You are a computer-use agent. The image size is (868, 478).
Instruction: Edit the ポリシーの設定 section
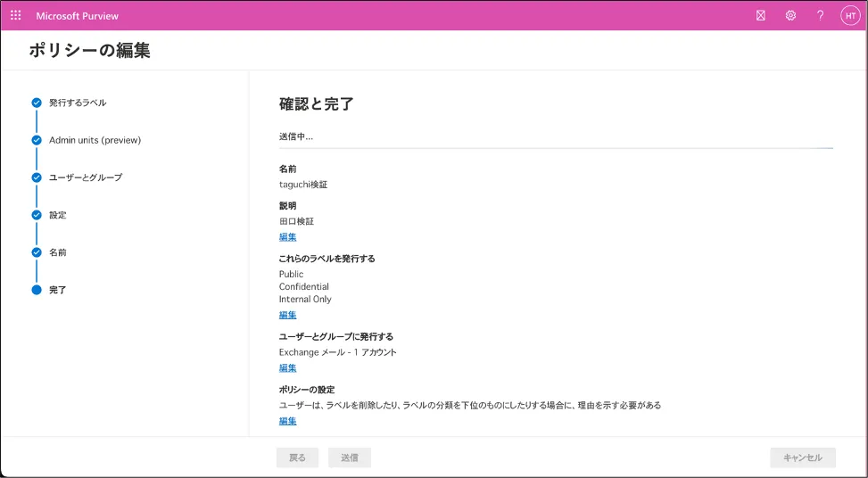tap(287, 421)
